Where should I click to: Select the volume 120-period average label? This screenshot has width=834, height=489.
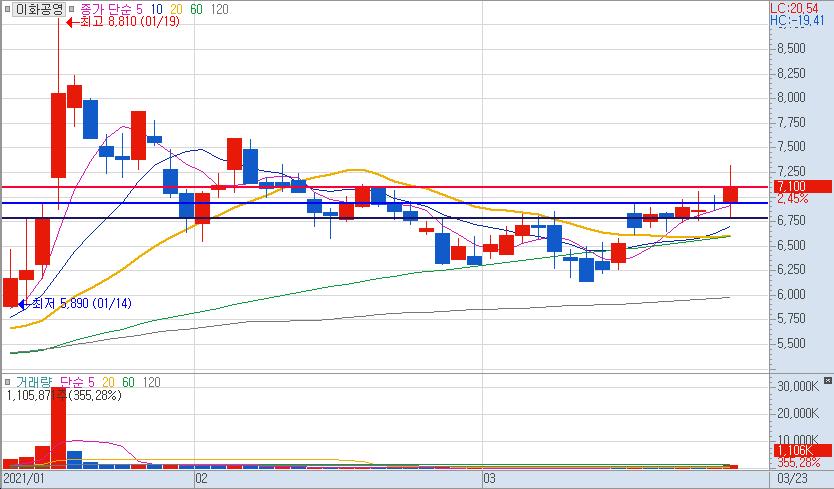coord(152,382)
